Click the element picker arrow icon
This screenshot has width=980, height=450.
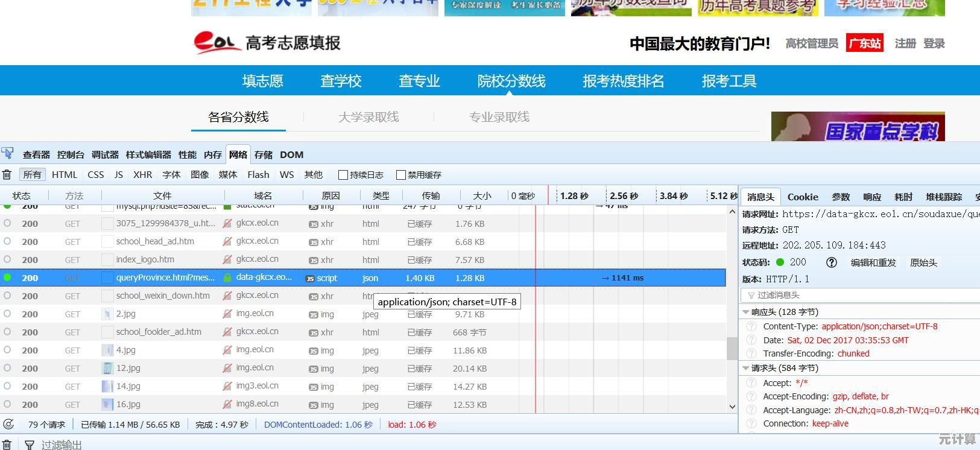point(8,153)
